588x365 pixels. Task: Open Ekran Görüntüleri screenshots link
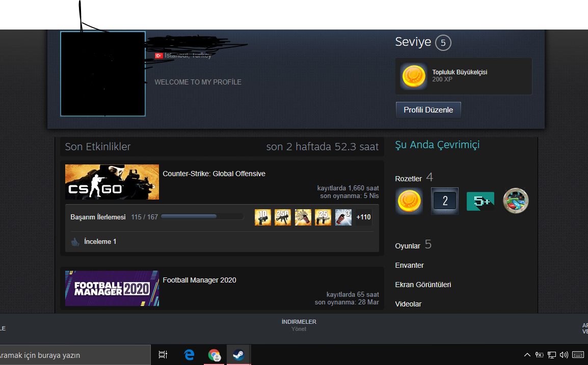point(423,285)
